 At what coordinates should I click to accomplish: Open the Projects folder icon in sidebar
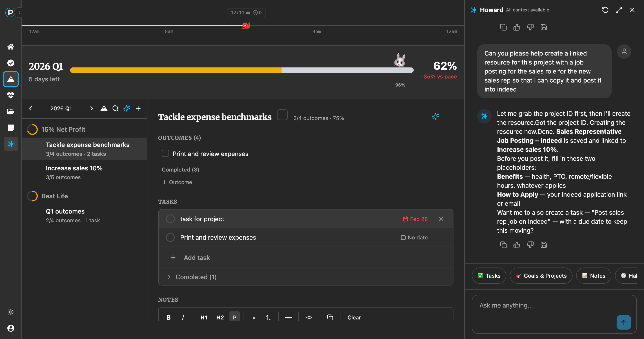pos(11,112)
